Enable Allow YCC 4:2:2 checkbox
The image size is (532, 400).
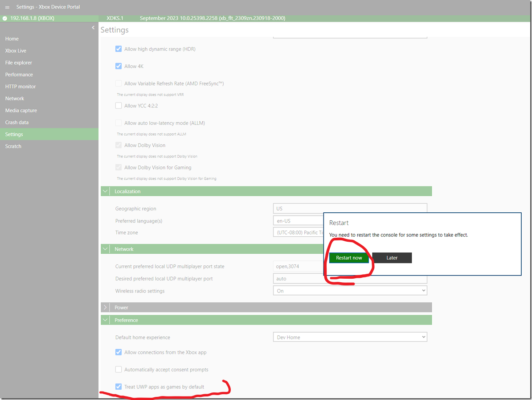point(119,106)
